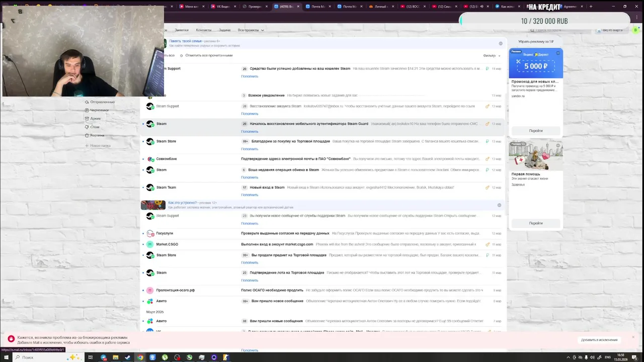Expand thread count 28 on Steam Support email
Viewport: 644px width, 362px height.
click(x=245, y=107)
